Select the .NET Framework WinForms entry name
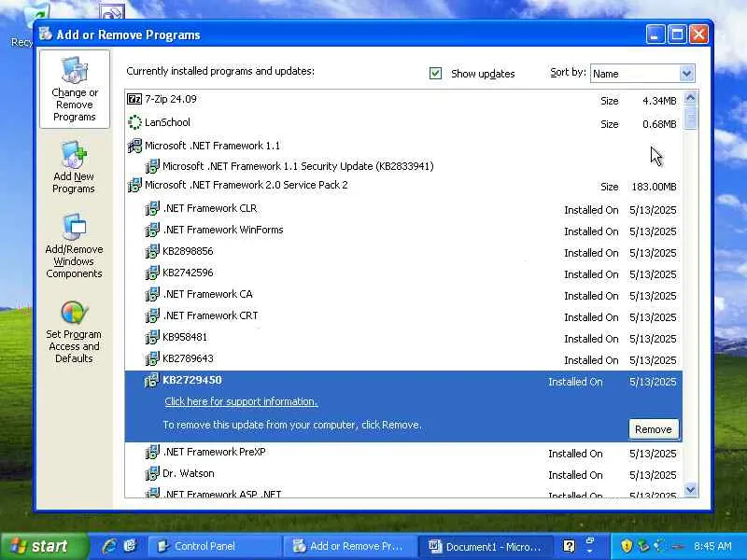 (223, 230)
